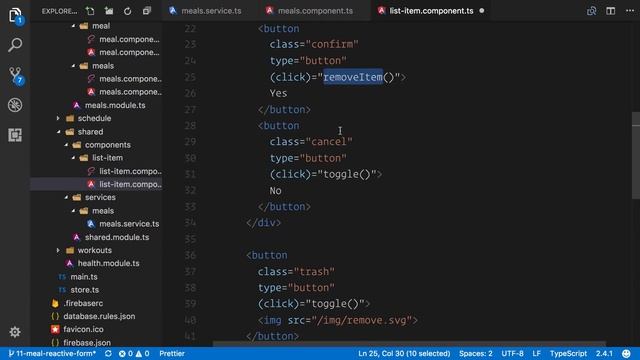Click the unsaved dot on list-item.component.ts tab

(x=482, y=11)
